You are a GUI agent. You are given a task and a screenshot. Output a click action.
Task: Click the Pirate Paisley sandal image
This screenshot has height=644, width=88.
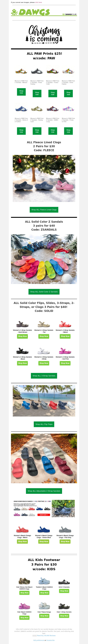tap(37, 71)
